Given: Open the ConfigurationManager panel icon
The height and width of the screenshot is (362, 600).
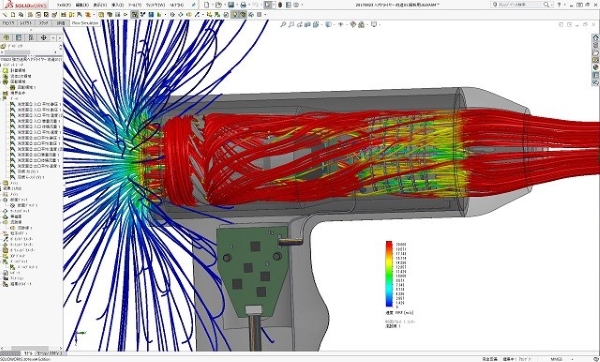Looking at the screenshot, I should coord(31,38).
